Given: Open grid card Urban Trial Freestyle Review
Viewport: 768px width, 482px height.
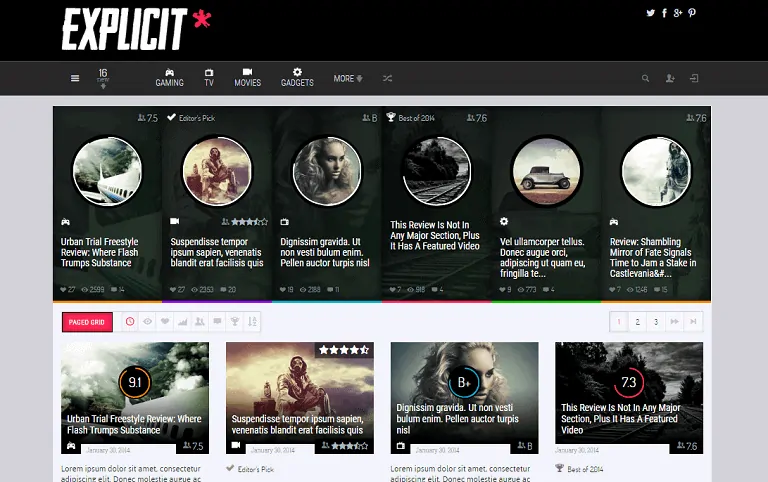Looking at the screenshot, I should coord(134,424).
